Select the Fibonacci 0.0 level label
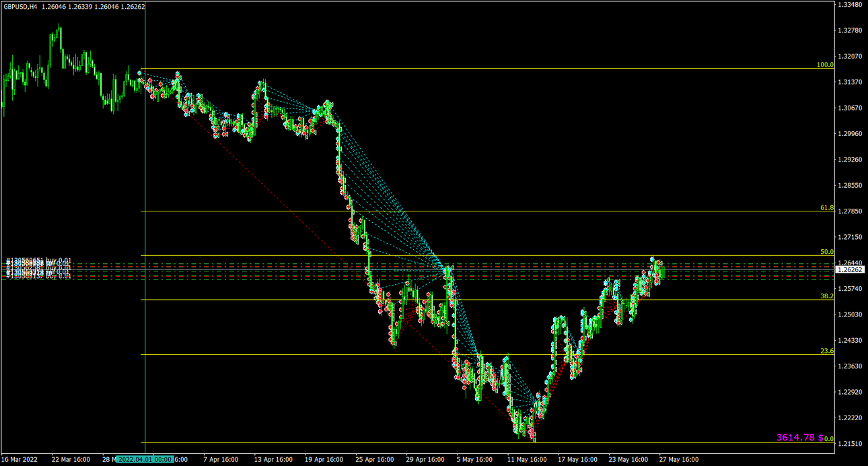Viewport: 868px width, 466px height. pos(829,439)
